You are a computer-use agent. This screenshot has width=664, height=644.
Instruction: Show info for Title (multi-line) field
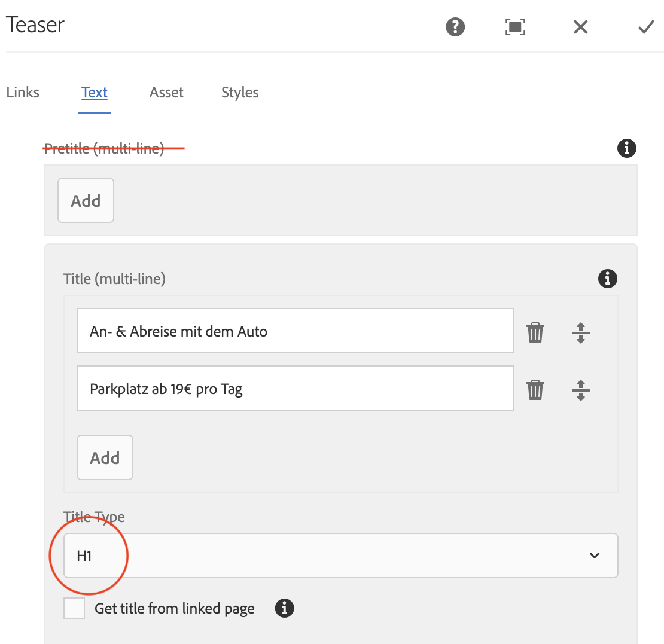[607, 278]
